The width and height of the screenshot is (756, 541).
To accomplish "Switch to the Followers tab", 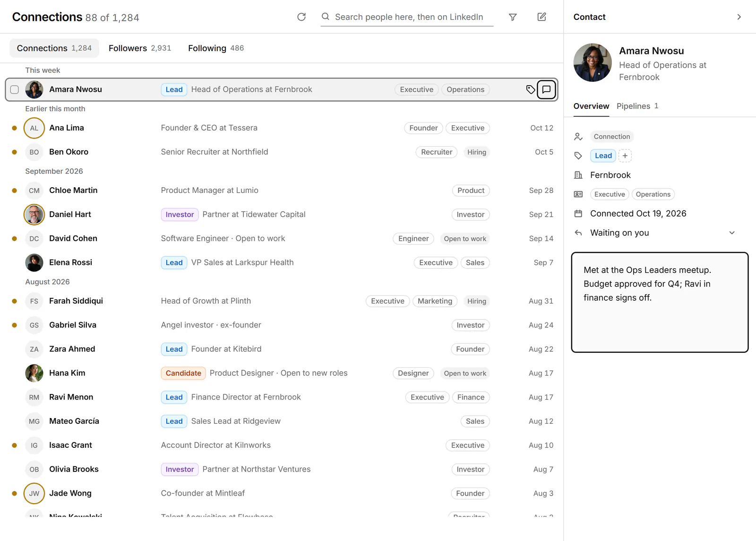I will coord(140,48).
